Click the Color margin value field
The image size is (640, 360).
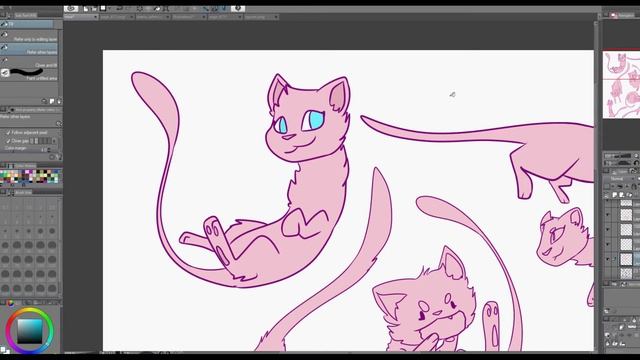coord(43,149)
